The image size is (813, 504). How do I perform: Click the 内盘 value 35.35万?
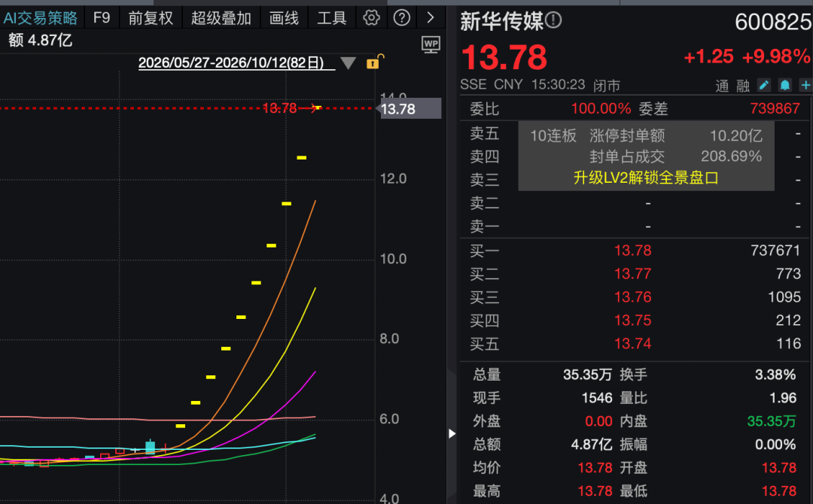click(x=772, y=422)
